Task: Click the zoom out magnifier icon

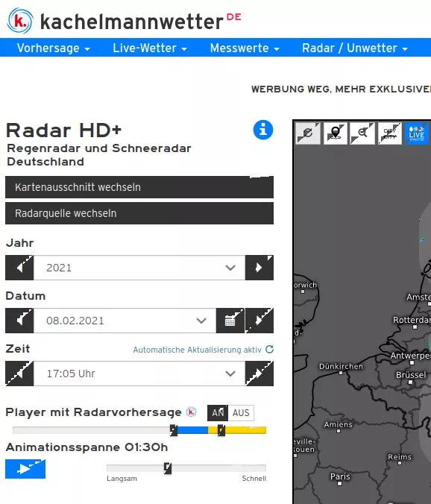Action: pyautogui.click(x=362, y=133)
